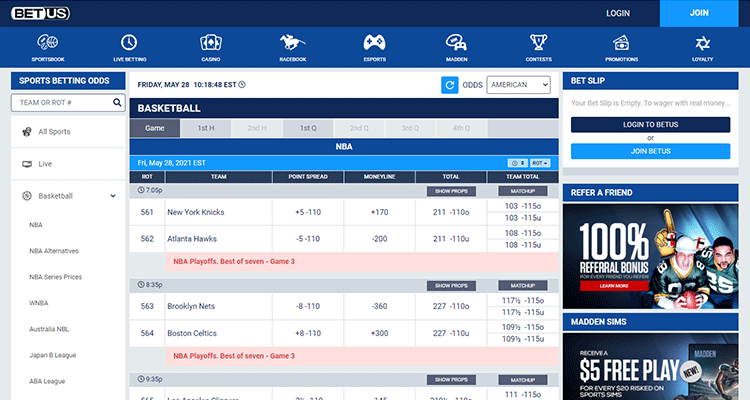Switch to the 1st Q tab
750x400 pixels.
tap(308, 128)
